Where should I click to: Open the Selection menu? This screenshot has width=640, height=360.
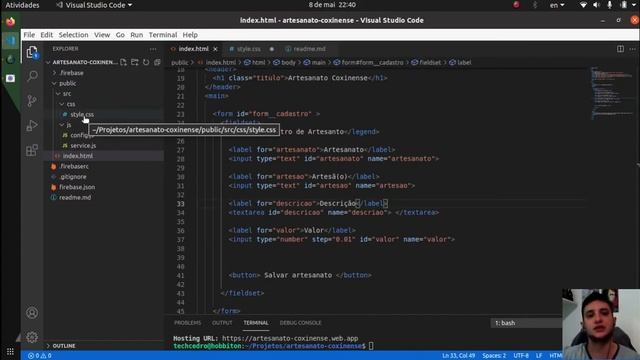coord(73,35)
